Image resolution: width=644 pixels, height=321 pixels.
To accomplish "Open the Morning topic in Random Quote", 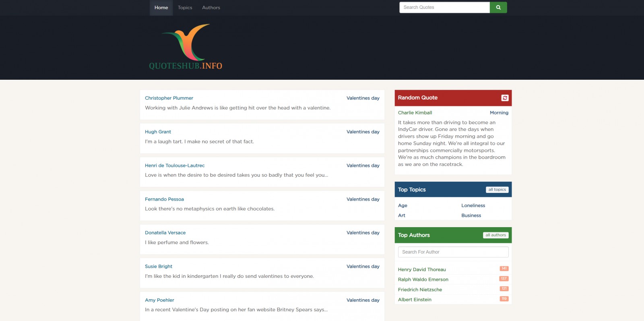I will coord(499,113).
